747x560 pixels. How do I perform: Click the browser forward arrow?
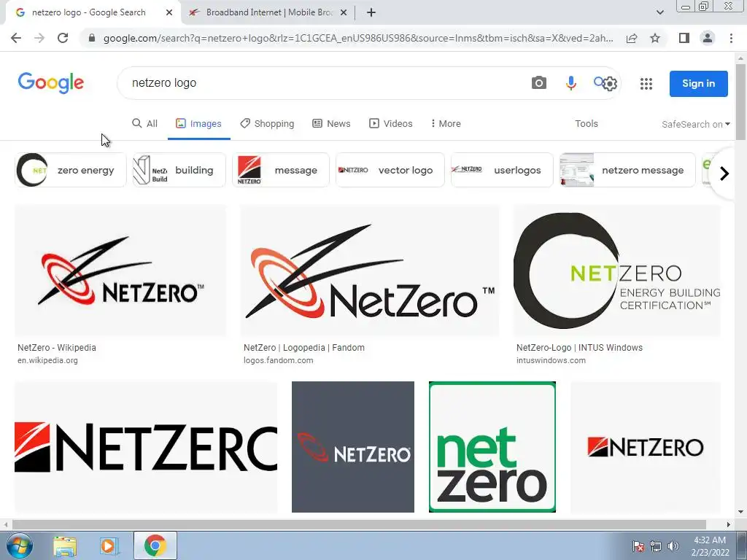(x=39, y=38)
